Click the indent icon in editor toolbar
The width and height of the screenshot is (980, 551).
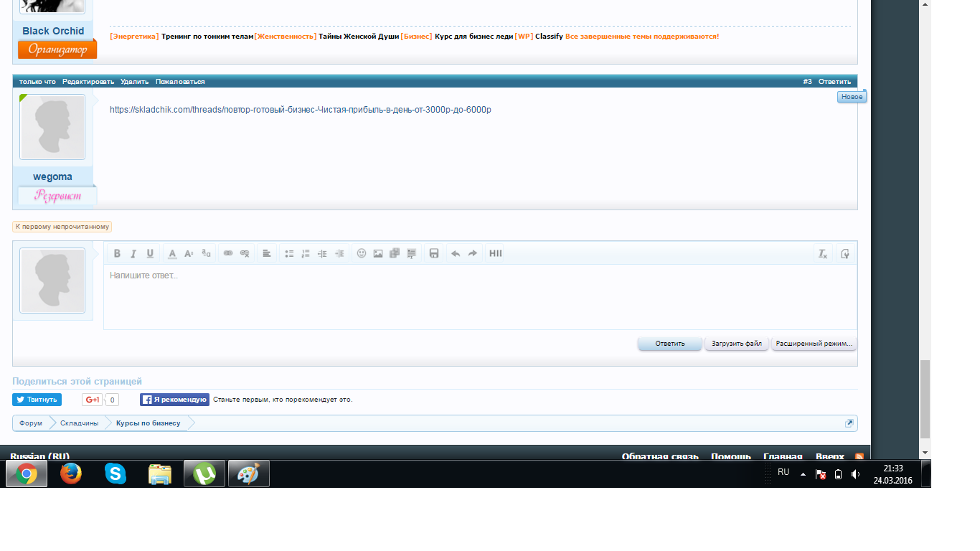pos(340,253)
